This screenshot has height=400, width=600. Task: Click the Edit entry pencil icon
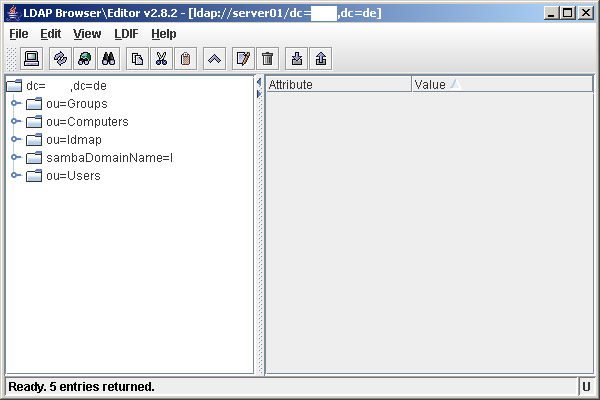click(x=243, y=59)
